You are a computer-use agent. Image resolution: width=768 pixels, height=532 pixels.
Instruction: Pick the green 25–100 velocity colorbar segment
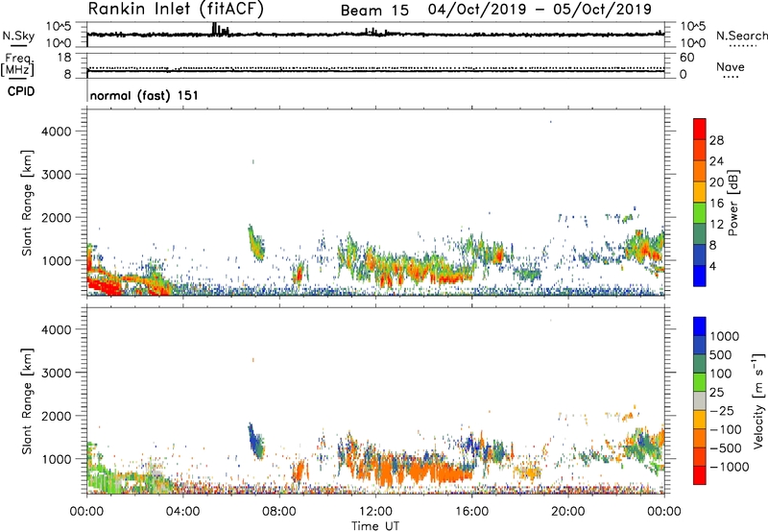click(700, 382)
